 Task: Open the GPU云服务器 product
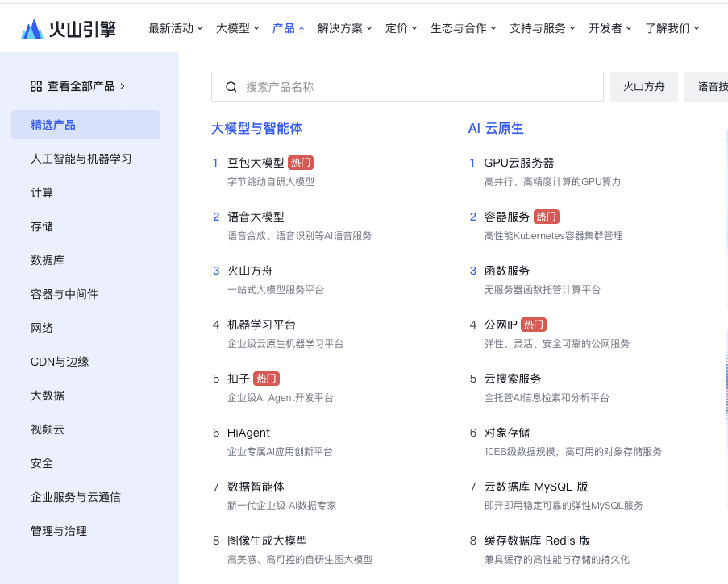coord(519,163)
